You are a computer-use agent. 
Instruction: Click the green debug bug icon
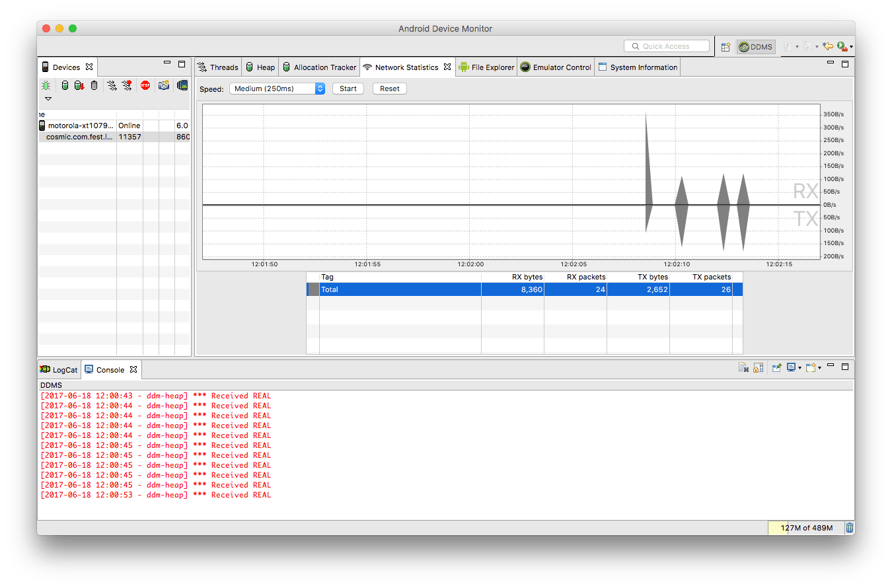coord(46,85)
